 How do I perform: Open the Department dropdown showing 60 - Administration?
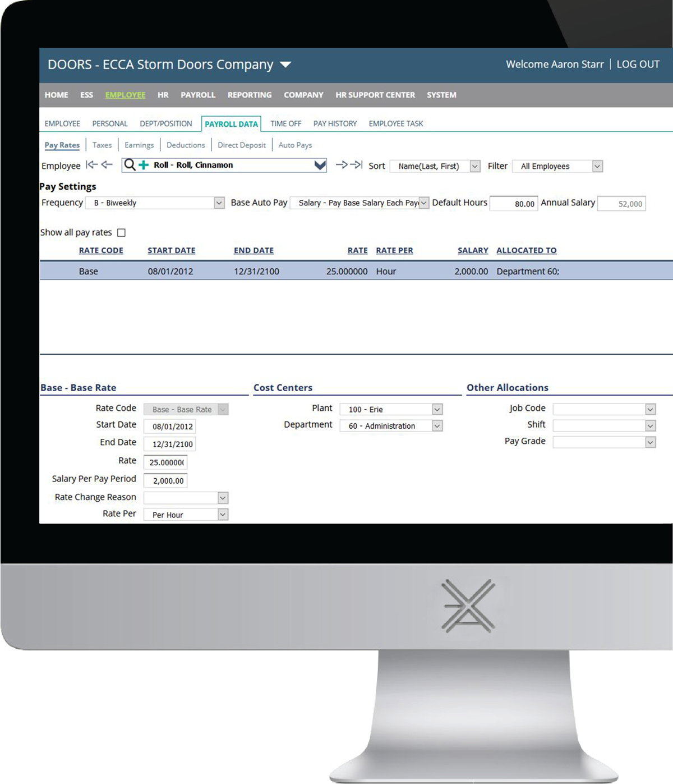click(437, 426)
